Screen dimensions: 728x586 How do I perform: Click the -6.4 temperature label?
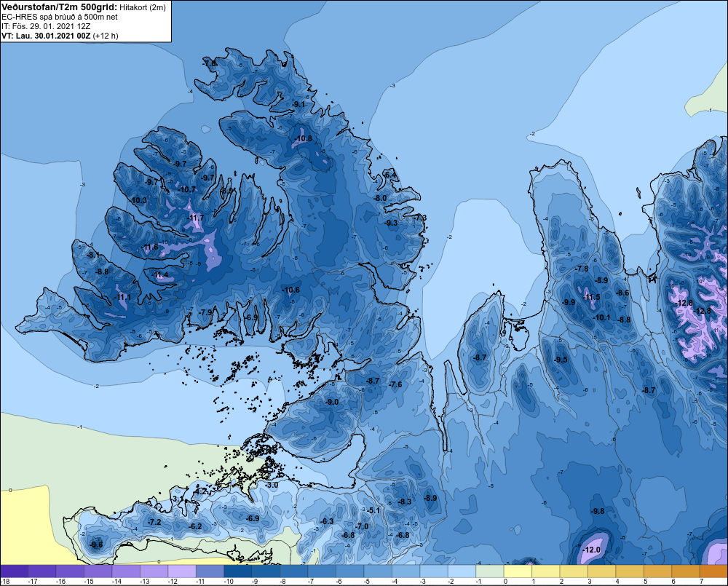click(x=390, y=175)
